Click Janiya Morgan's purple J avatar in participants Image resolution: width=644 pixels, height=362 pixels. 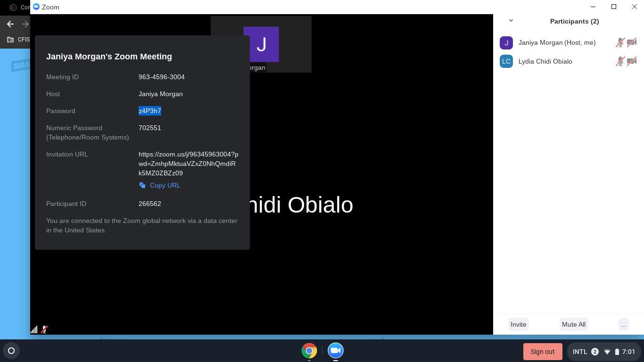(506, 42)
